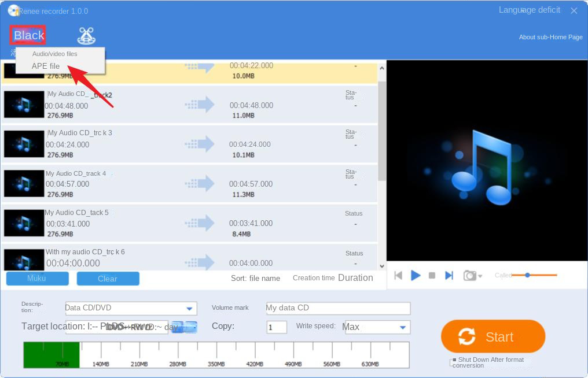Open About sub-Home Page link
The width and height of the screenshot is (588, 378).
[x=550, y=37]
